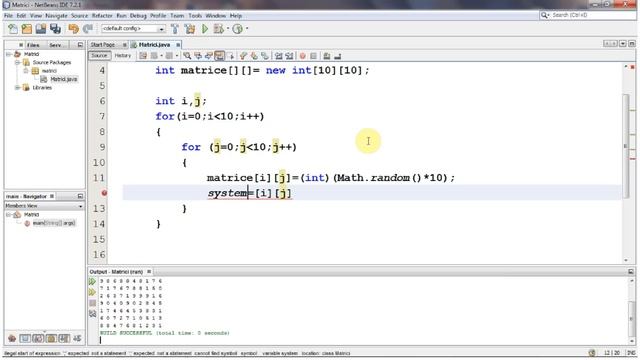The image size is (640, 360).
Task: Click the Profile Project toolbar icon
Action: [x=238, y=29]
